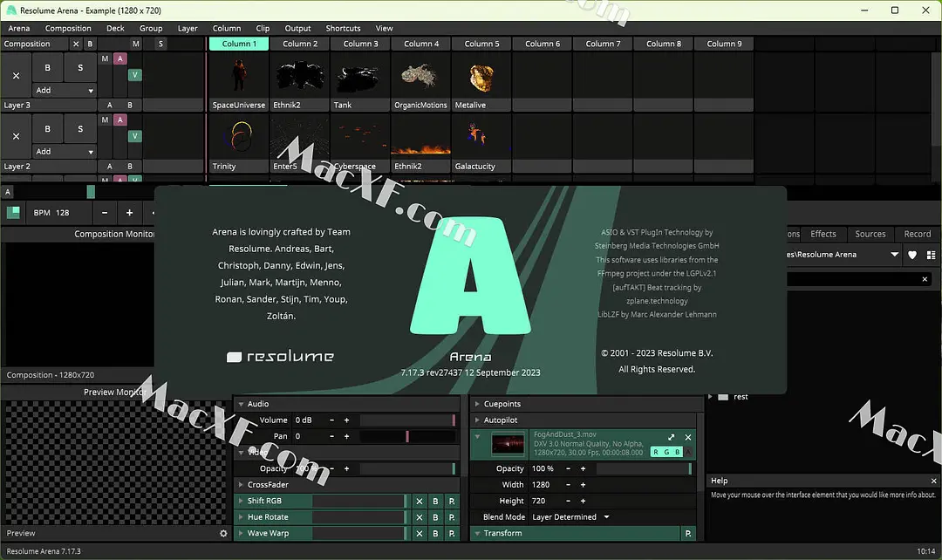This screenshot has height=560, width=942.
Task: Increase clip Width with plus button
Action: tap(583, 485)
